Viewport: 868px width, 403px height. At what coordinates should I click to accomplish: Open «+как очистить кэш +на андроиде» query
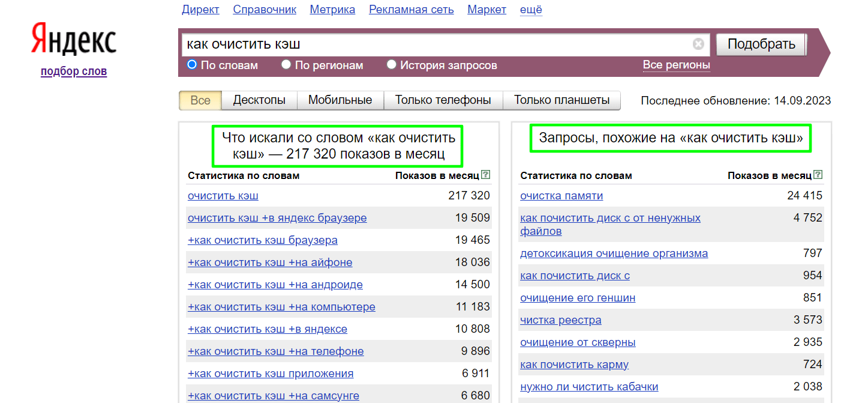[275, 285]
